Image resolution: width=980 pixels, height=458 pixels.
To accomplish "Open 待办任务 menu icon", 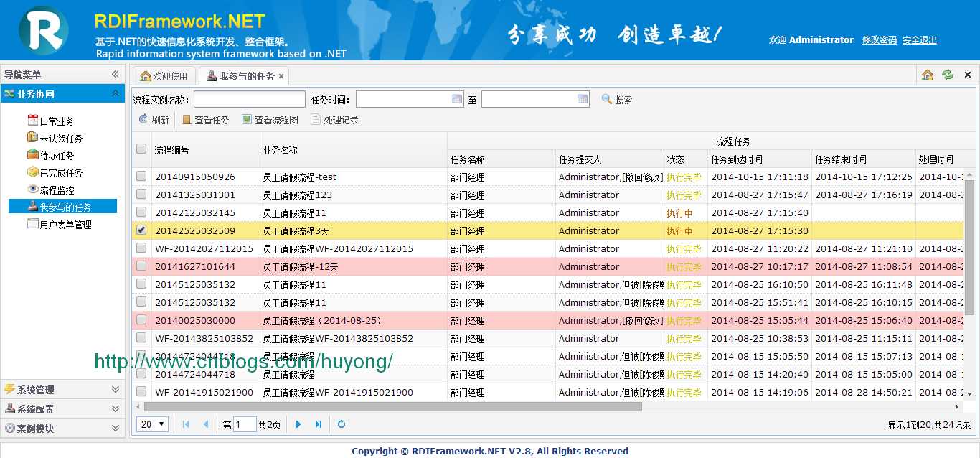I will click(x=32, y=155).
